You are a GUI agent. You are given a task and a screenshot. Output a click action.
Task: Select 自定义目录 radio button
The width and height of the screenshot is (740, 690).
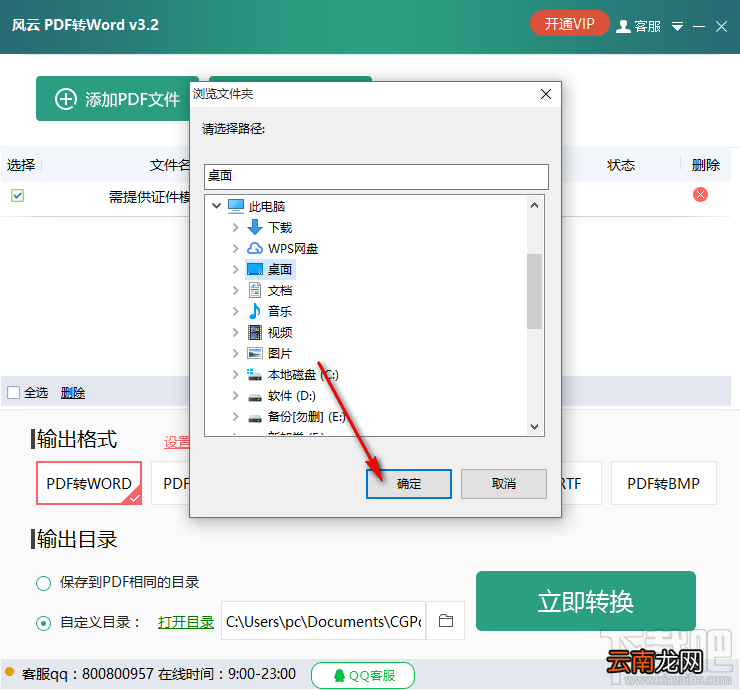pyautogui.click(x=43, y=623)
